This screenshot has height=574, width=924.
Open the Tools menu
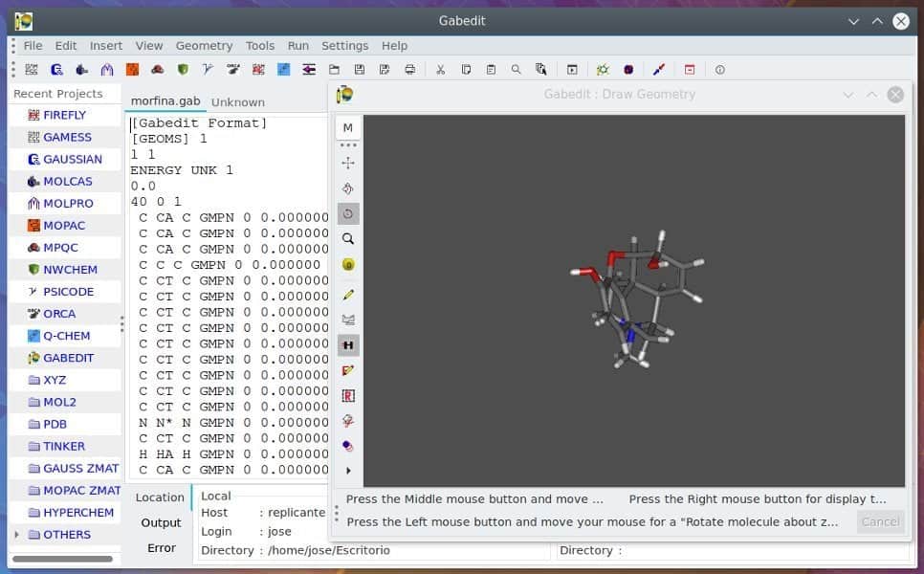pyautogui.click(x=260, y=45)
